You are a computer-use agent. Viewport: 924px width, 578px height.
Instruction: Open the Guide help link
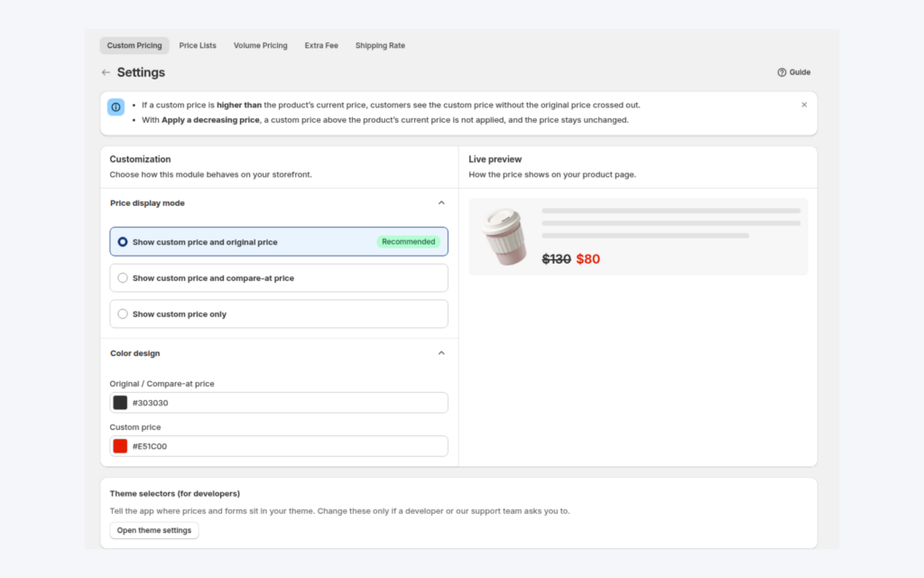tap(794, 72)
